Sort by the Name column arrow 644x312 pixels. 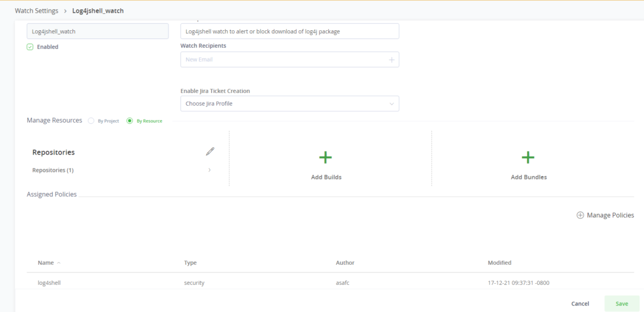click(59, 263)
